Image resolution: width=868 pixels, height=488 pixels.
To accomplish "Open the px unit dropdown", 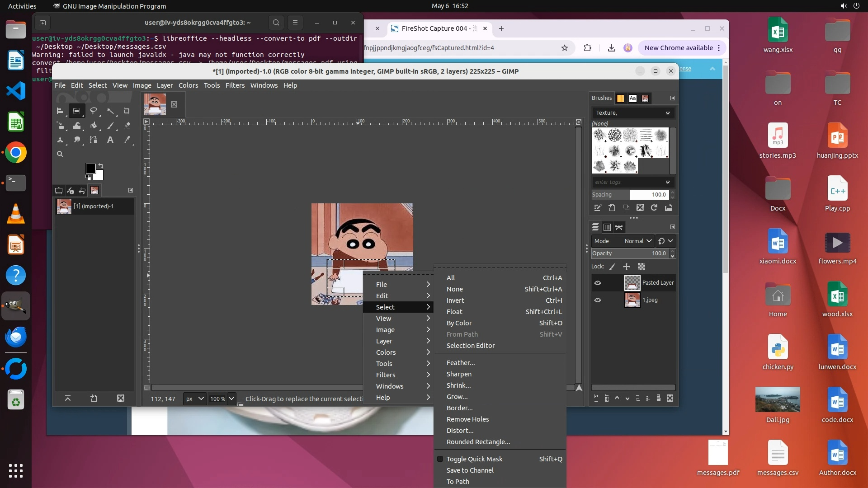I will coord(195,399).
